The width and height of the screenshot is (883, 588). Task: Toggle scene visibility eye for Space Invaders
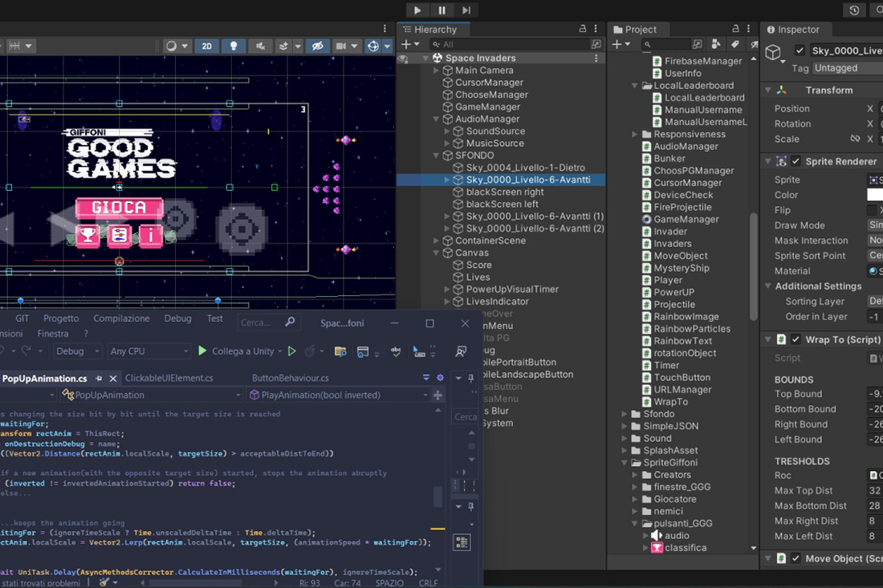tap(403, 59)
